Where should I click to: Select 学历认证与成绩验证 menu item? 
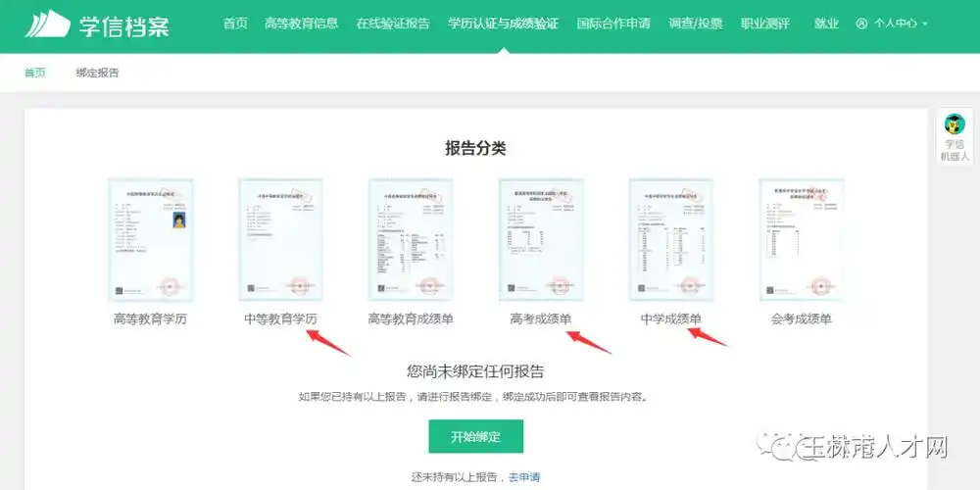pyautogui.click(x=503, y=24)
